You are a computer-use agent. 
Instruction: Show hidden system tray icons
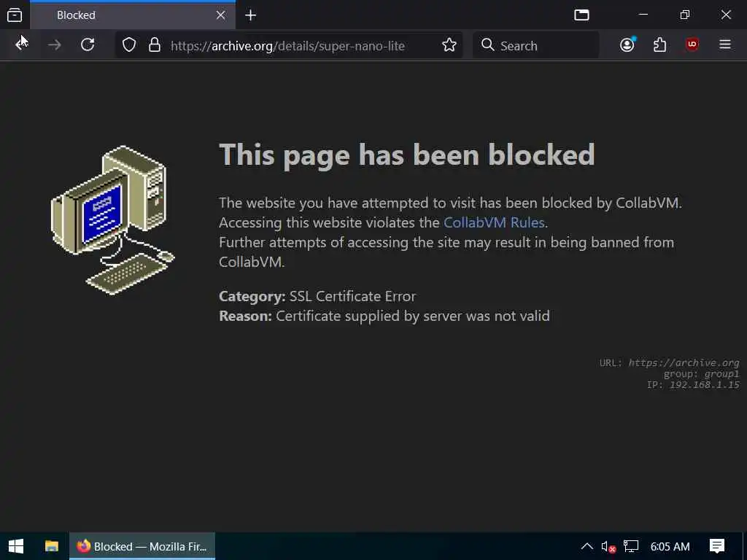point(587,546)
